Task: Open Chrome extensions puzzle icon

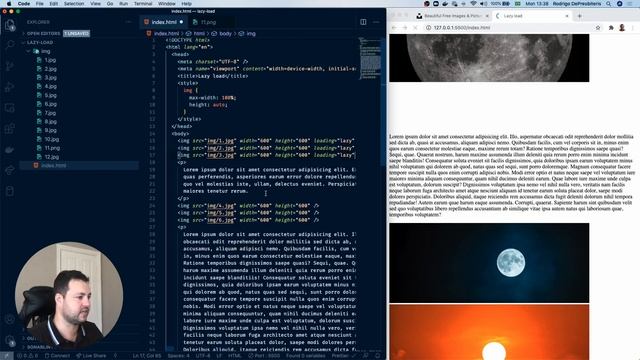Action: [611, 28]
